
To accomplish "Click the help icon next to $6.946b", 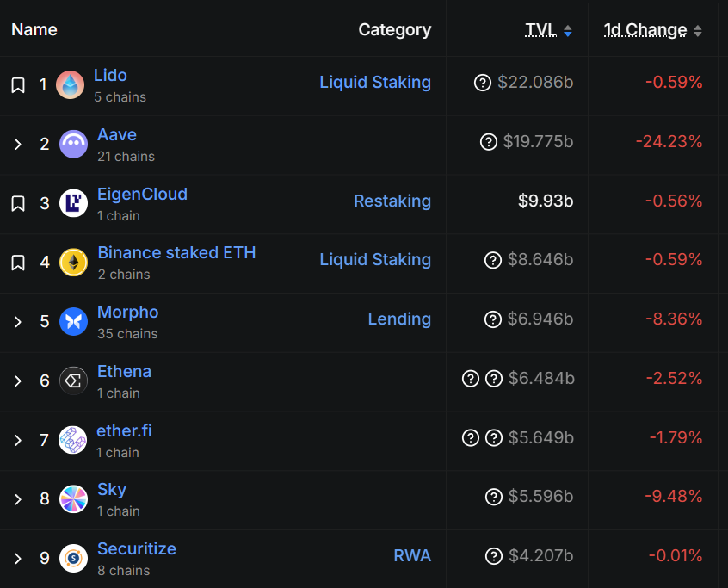I will coord(492,319).
